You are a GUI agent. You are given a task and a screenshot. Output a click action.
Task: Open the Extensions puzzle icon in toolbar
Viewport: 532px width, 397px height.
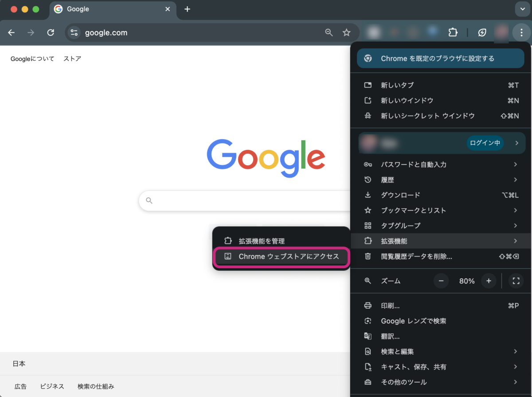pos(453,32)
